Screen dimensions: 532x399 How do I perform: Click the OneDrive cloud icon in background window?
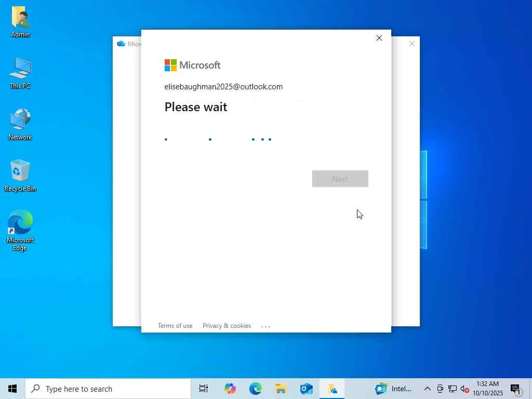[121, 44]
